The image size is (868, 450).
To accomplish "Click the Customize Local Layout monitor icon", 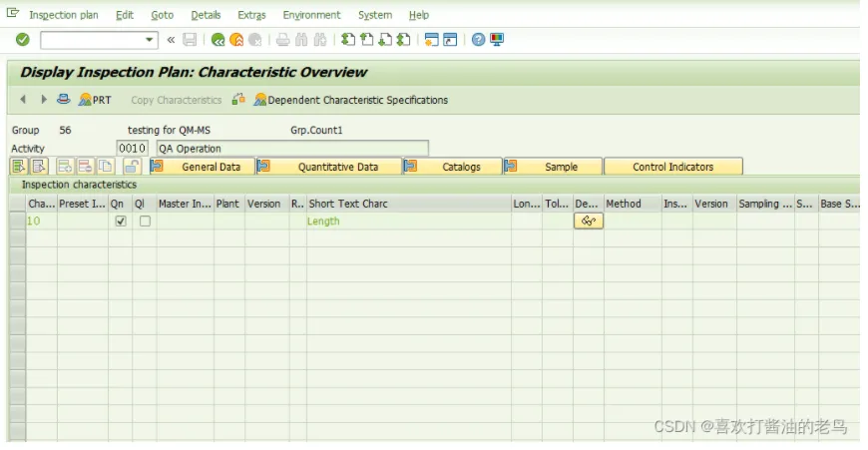I will (497, 40).
